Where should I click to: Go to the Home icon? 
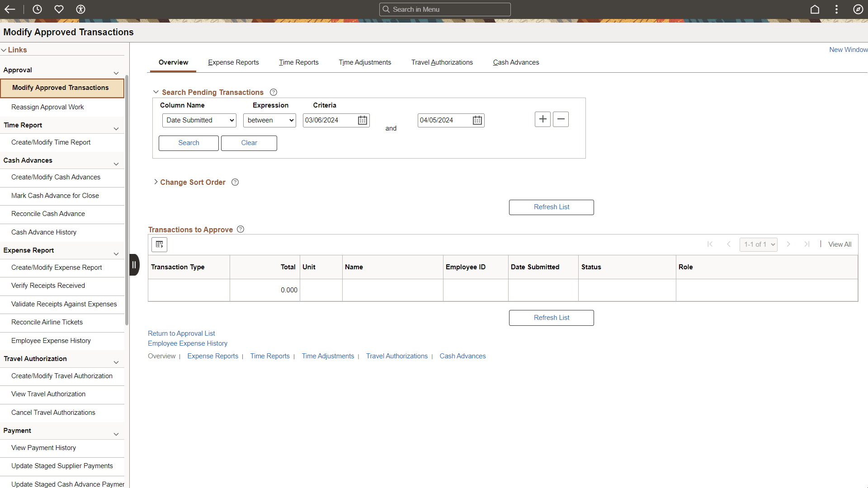click(815, 9)
